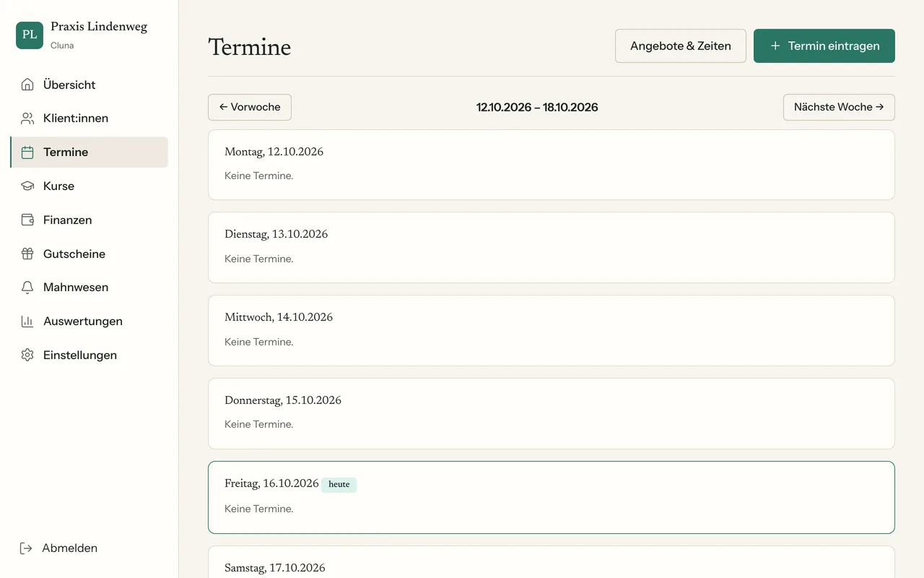Click the Termine page heading
The height and width of the screenshot is (578, 924).
pyautogui.click(x=250, y=48)
